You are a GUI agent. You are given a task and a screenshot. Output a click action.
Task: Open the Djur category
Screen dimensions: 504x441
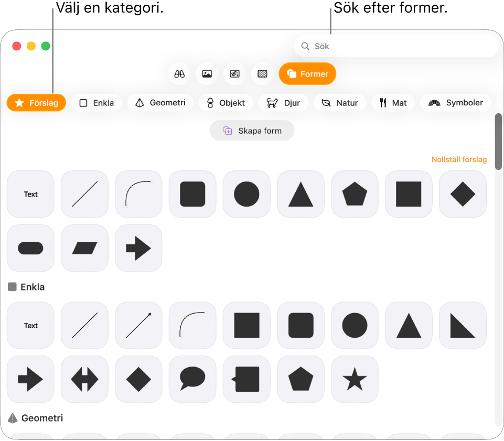pos(284,103)
